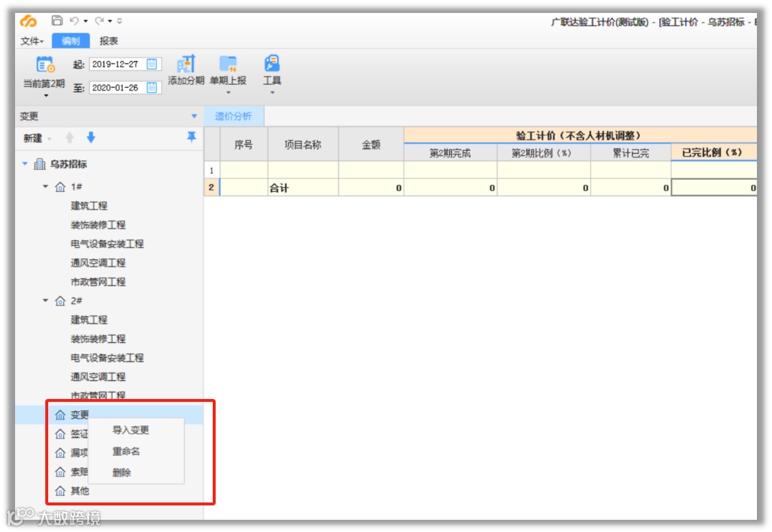Select 通风空调工程 under 2#
This screenshot has width=772, height=532.
coord(98,377)
